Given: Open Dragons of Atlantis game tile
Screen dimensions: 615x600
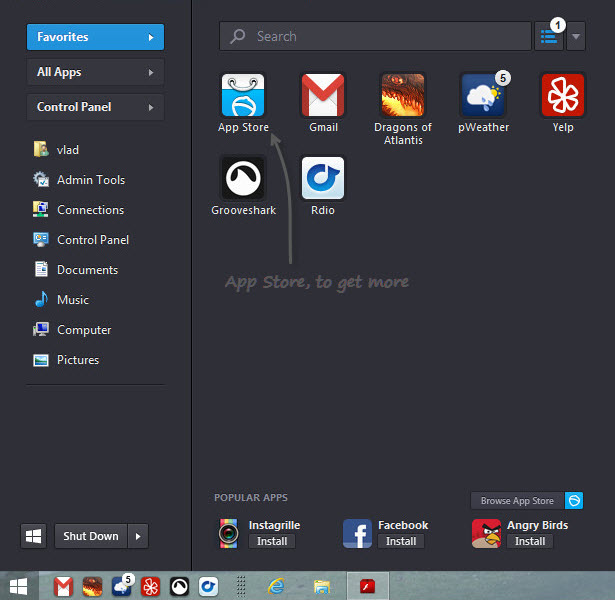Looking at the screenshot, I should tap(403, 95).
